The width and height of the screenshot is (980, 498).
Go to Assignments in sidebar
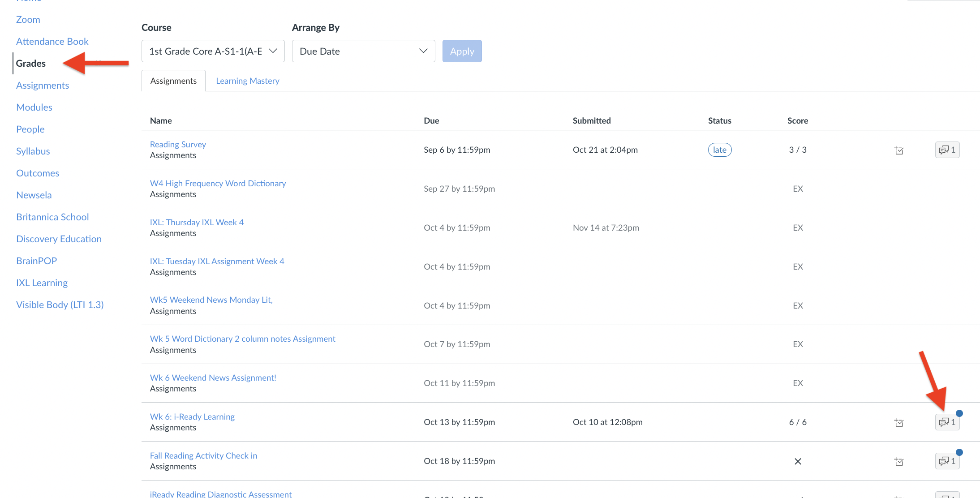43,86
